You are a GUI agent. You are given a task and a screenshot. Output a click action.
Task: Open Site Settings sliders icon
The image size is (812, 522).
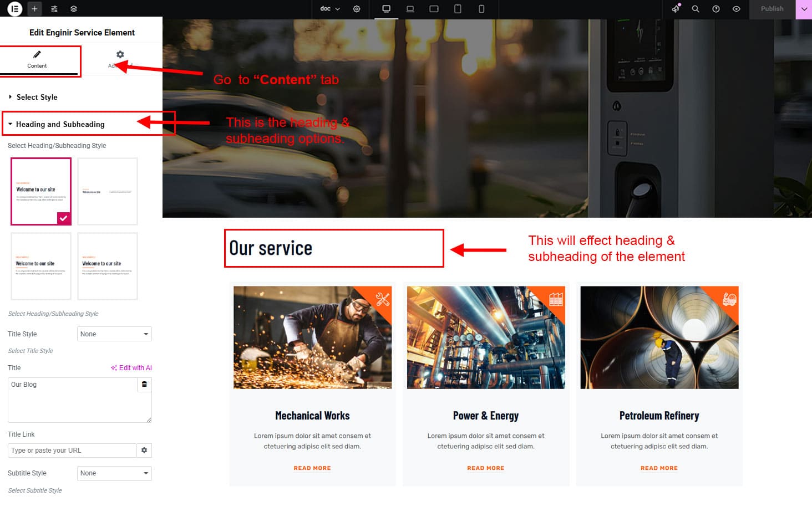(54, 9)
